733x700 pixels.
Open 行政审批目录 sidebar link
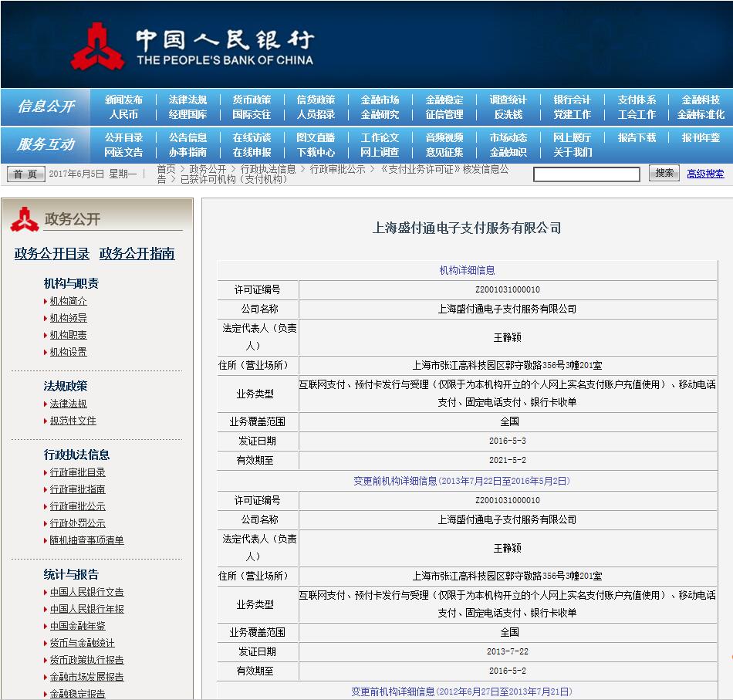pyautogui.click(x=78, y=472)
